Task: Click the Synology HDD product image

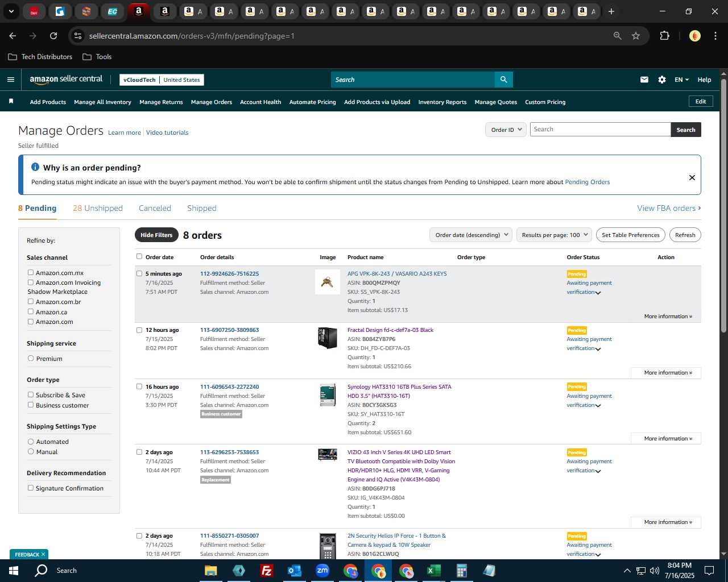Action: point(327,395)
